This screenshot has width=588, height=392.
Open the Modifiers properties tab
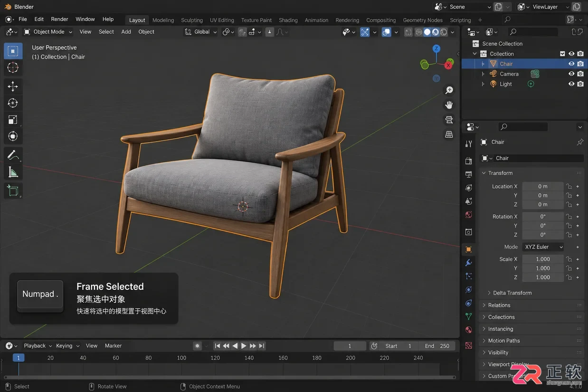pyautogui.click(x=469, y=263)
